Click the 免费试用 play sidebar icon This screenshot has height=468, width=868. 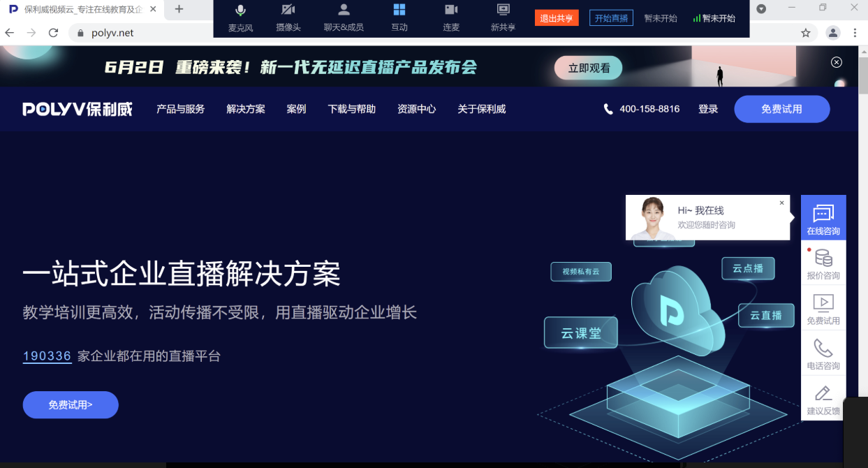tap(823, 308)
